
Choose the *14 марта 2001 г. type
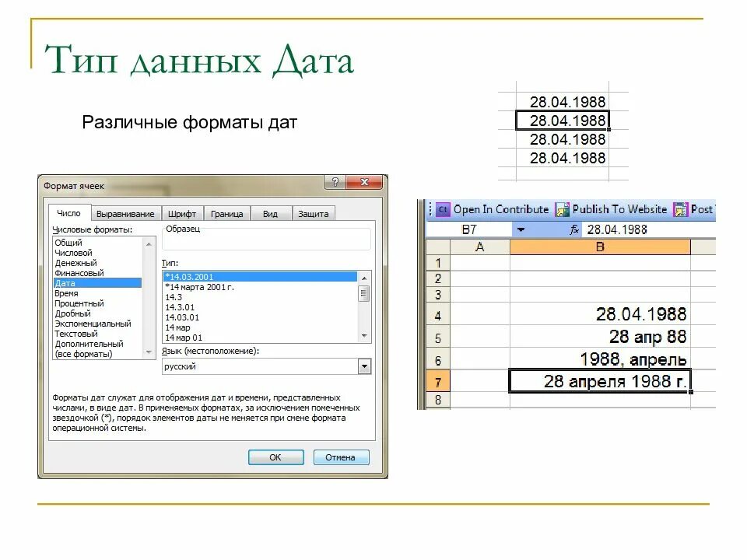pyautogui.click(x=260, y=287)
